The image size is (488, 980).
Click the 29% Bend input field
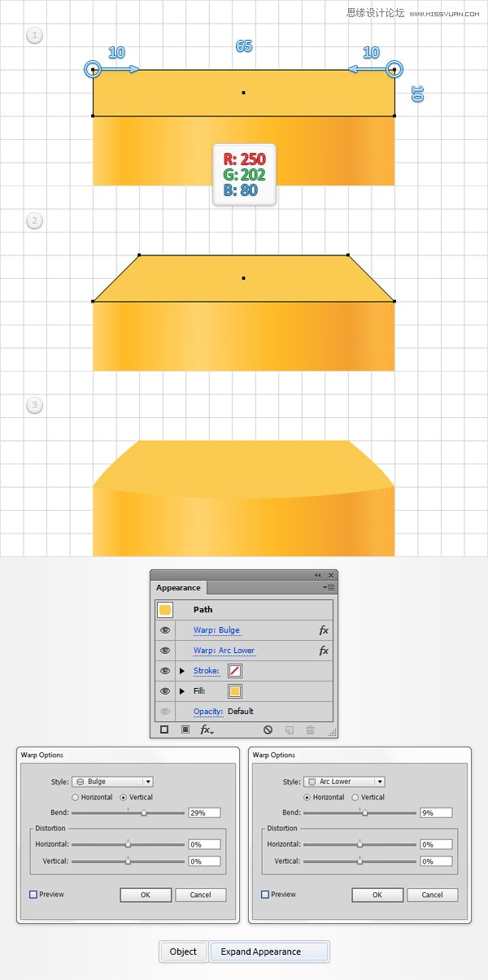click(x=204, y=812)
